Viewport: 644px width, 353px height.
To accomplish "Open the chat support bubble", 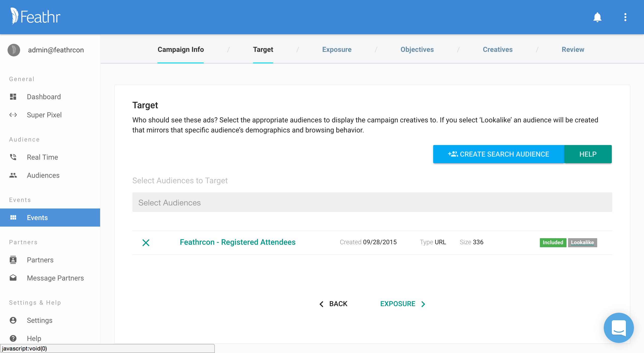I will pyautogui.click(x=619, y=328).
